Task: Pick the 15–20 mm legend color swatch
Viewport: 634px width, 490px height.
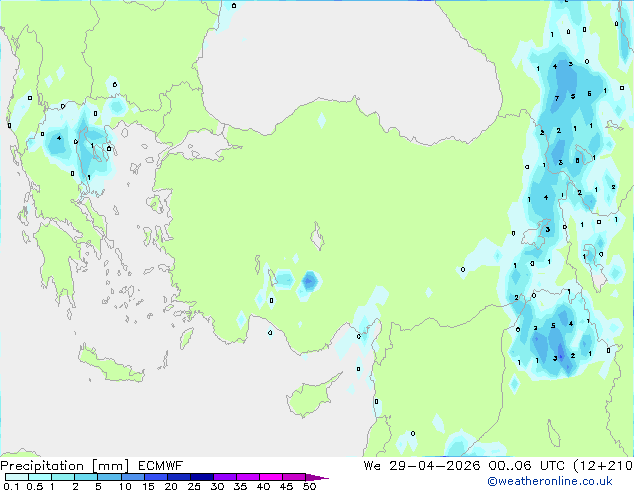Action: tap(155, 477)
